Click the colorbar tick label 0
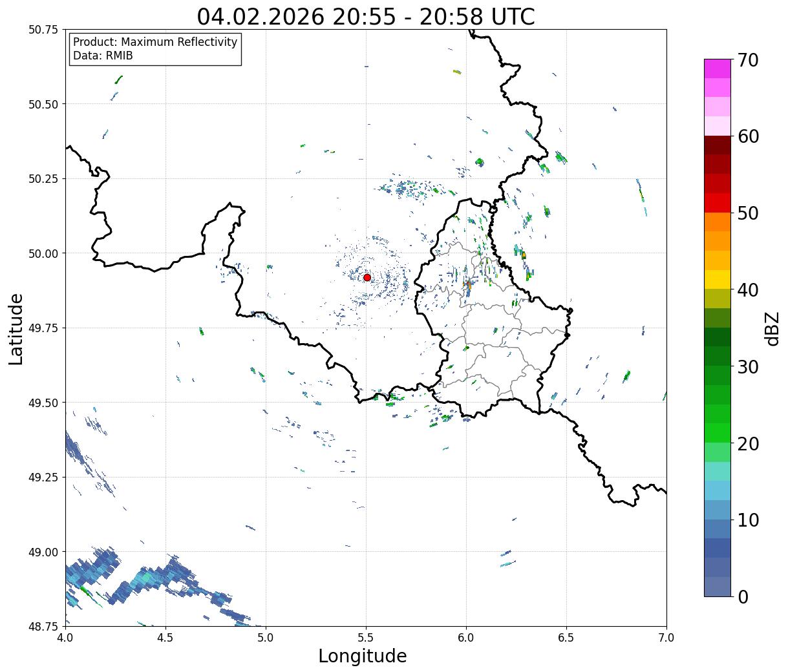 743,597
